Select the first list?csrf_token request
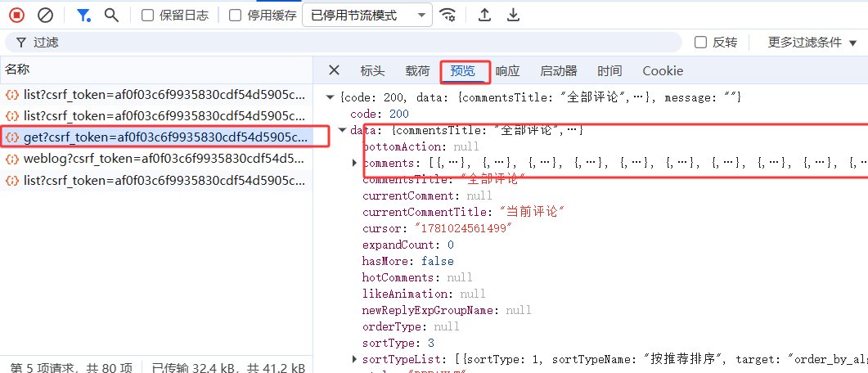Image resolution: width=868 pixels, height=373 pixels. click(x=156, y=95)
